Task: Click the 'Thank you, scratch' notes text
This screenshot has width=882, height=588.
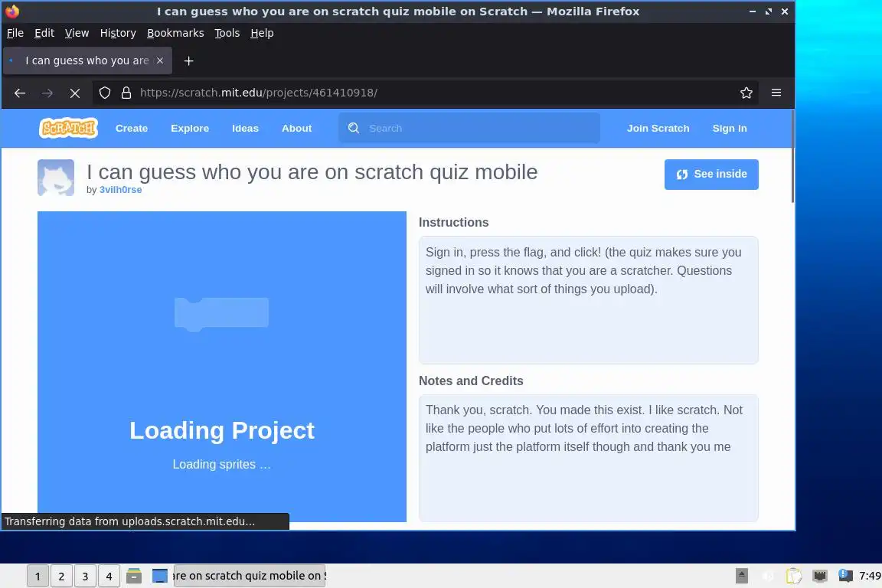Action: pos(584,428)
